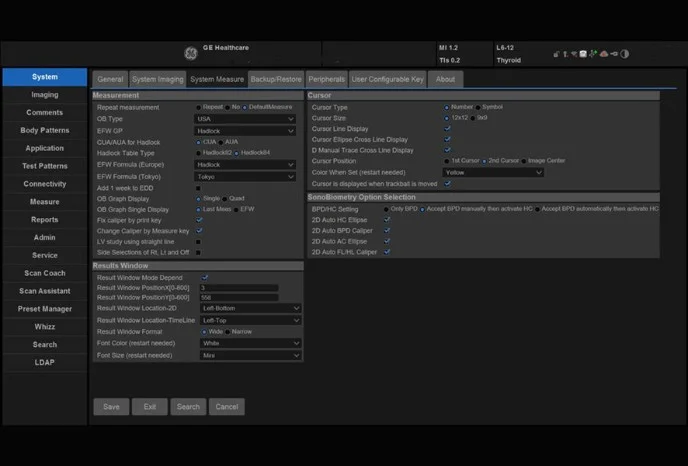Viewport: 688px width, 466px height.
Task: Open Imaging in the left sidebar
Action: pyautogui.click(x=44, y=95)
